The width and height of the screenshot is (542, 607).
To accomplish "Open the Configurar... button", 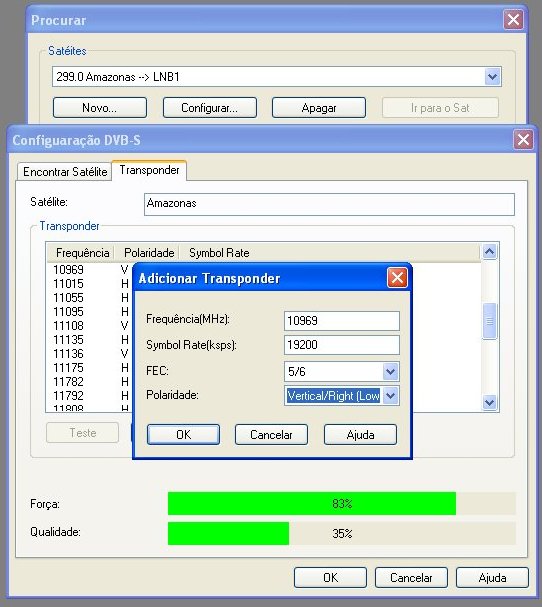I will pyautogui.click(x=209, y=108).
